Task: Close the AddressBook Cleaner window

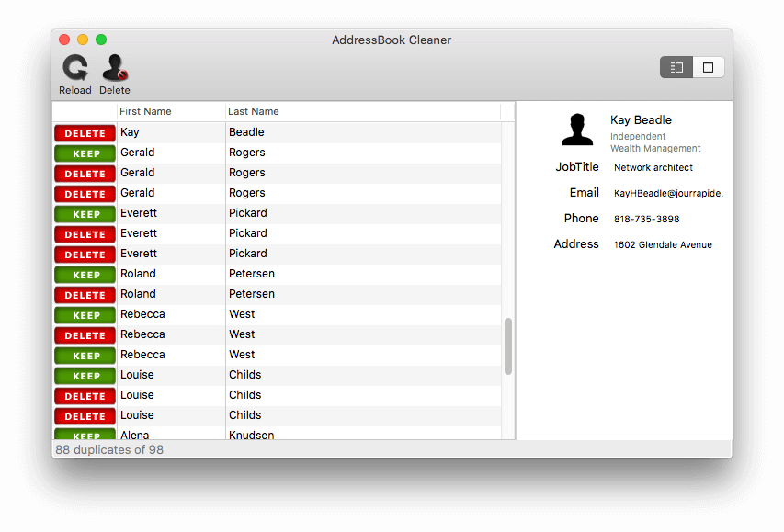Action: [64, 40]
